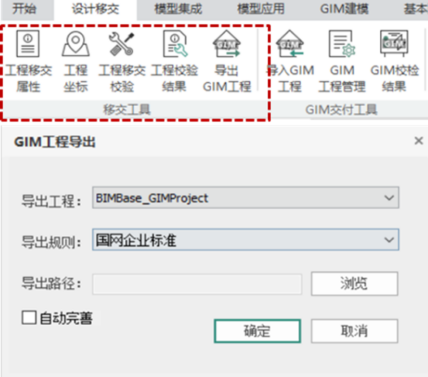This screenshot has width=428, height=377.
Task: Expand 导出工程 dropdown BIMBase_GIMProject
Action: (x=245, y=198)
